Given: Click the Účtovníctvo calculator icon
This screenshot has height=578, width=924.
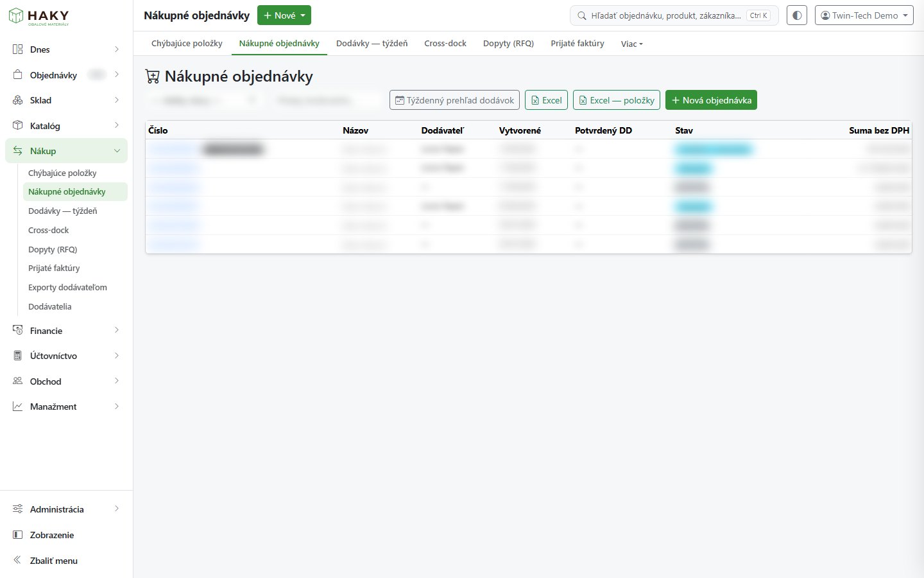Looking at the screenshot, I should click(x=18, y=356).
